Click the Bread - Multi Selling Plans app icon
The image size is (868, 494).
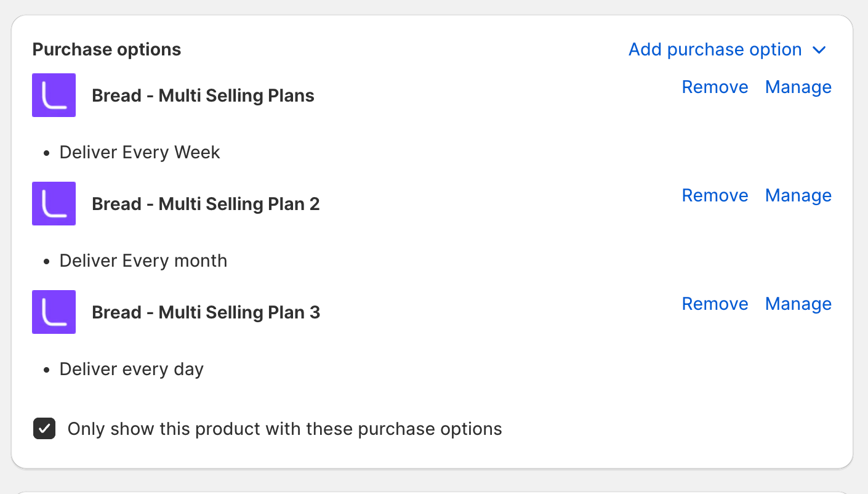[x=54, y=95]
